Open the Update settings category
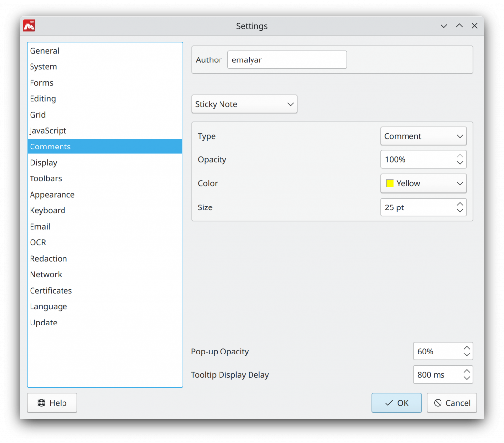 click(43, 322)
